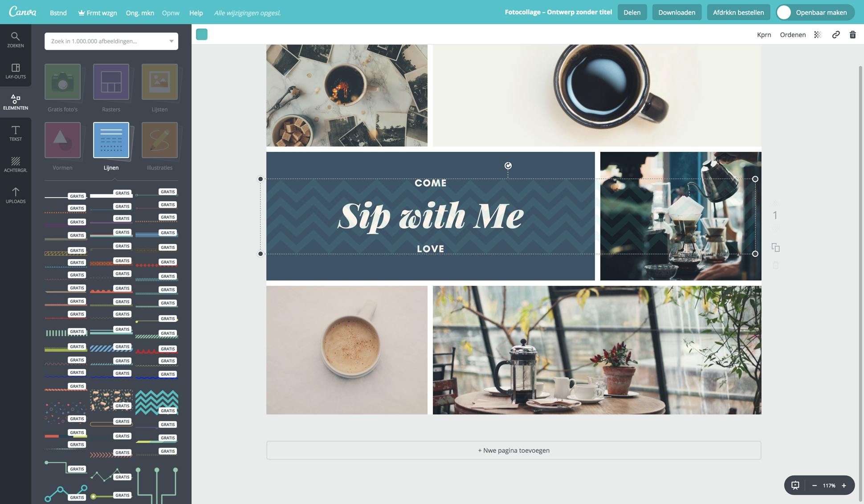Screen dimensions: 864x504
Task: Open the Help menu
Action: tap(196, 13)
